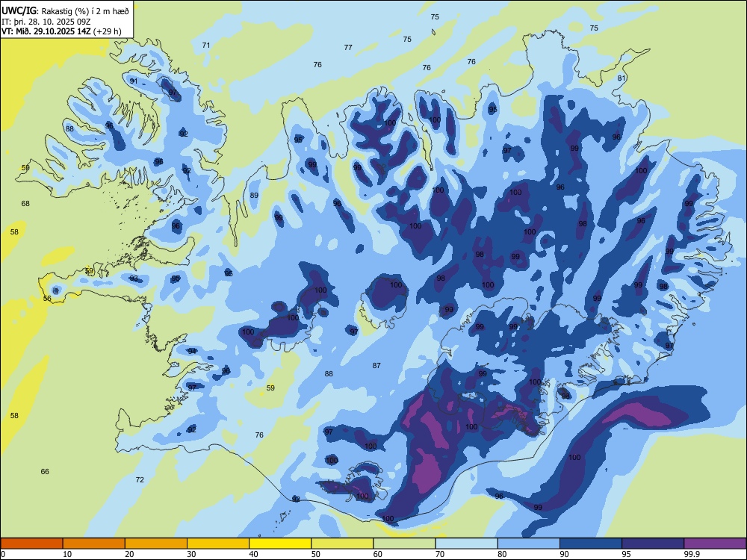Image resolution: width=747 pixels, height=560 pixels.
Task: Click the dark blue 90–95 legend swatch
Action: click(591, 544)
